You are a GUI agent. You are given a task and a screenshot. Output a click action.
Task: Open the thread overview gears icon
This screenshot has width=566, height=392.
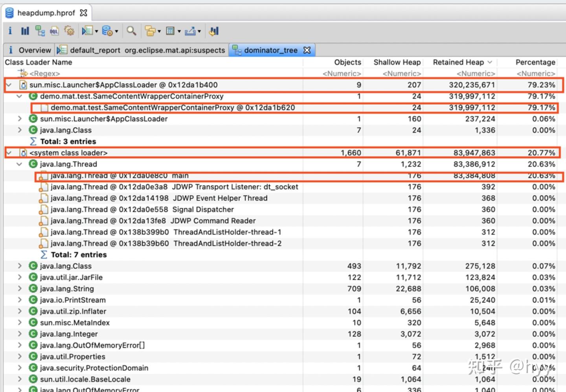(69, 31)
